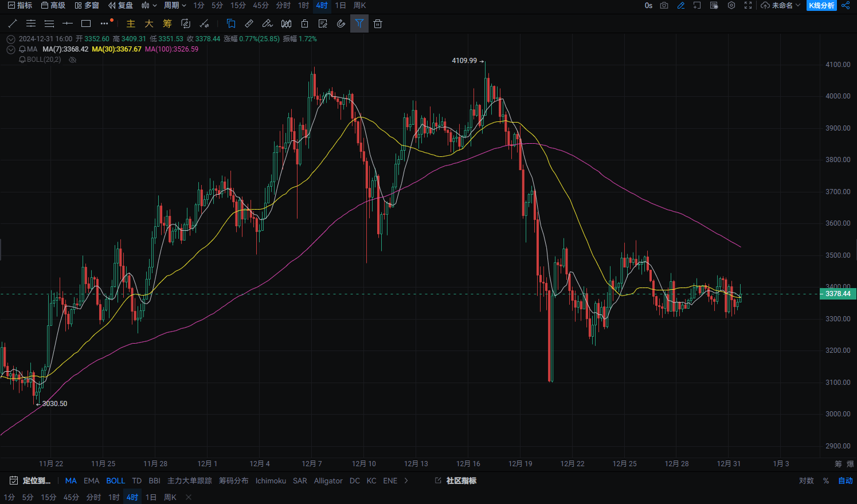Collapse the MA indicator legend row
This screenshot has height=504, width=857.
(10, 49)
